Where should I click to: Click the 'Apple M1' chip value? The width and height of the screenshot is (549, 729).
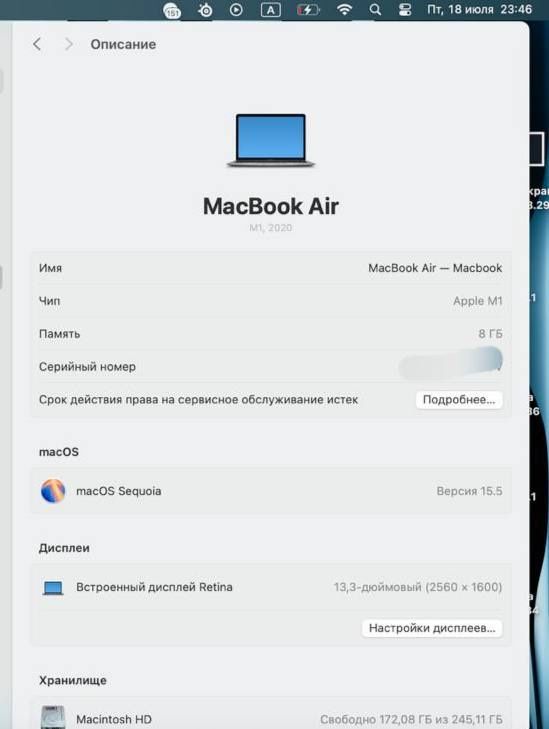[478, 301]
